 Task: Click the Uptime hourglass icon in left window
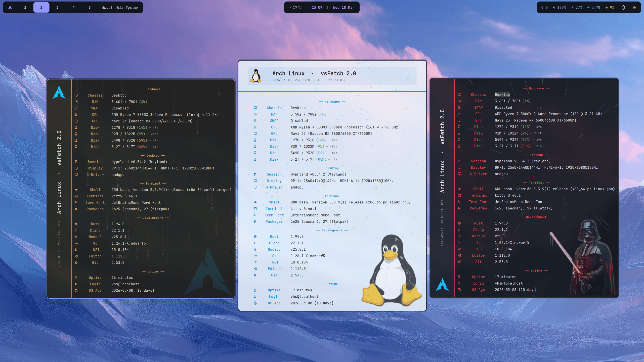tap(76, 278)
